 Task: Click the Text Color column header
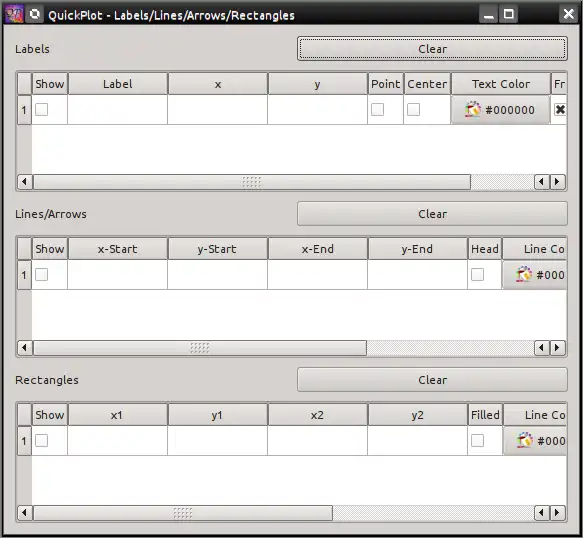(500, 84)
